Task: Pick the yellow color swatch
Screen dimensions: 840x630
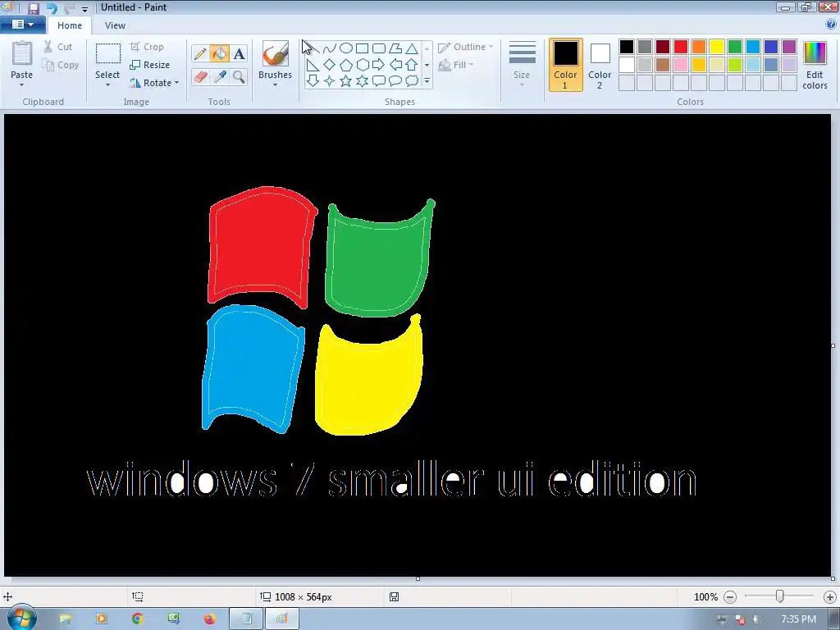Action: tap(717, 47)
